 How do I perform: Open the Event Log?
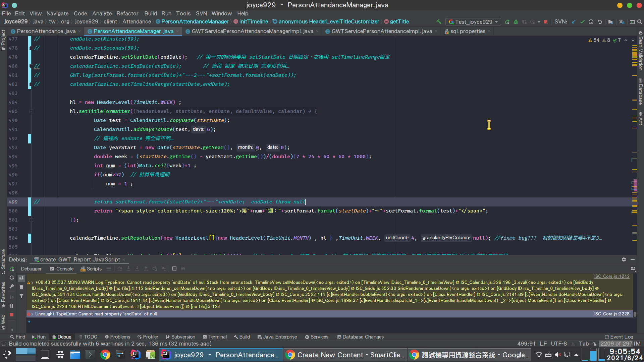point(619,337)
